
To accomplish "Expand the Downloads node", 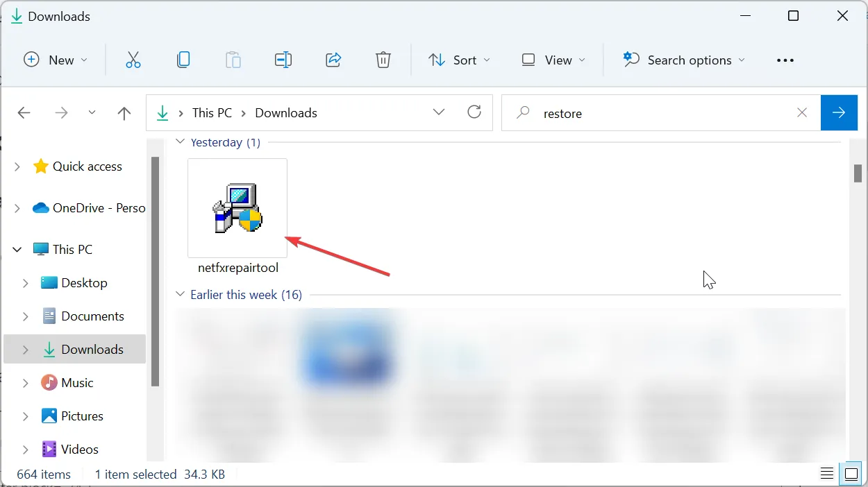I will [25, 350].
